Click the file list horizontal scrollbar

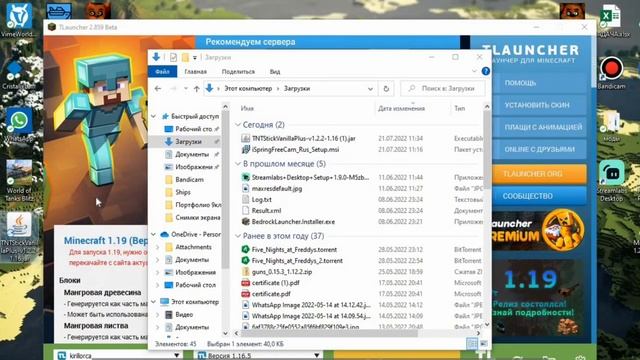pyautogui.click(x=329, y=333)
